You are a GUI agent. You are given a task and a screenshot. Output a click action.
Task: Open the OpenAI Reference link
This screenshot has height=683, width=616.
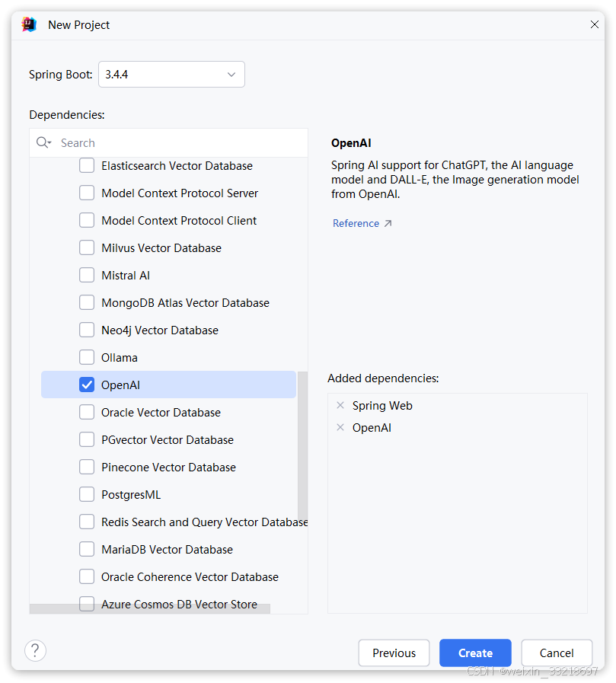tap(362, 223)
